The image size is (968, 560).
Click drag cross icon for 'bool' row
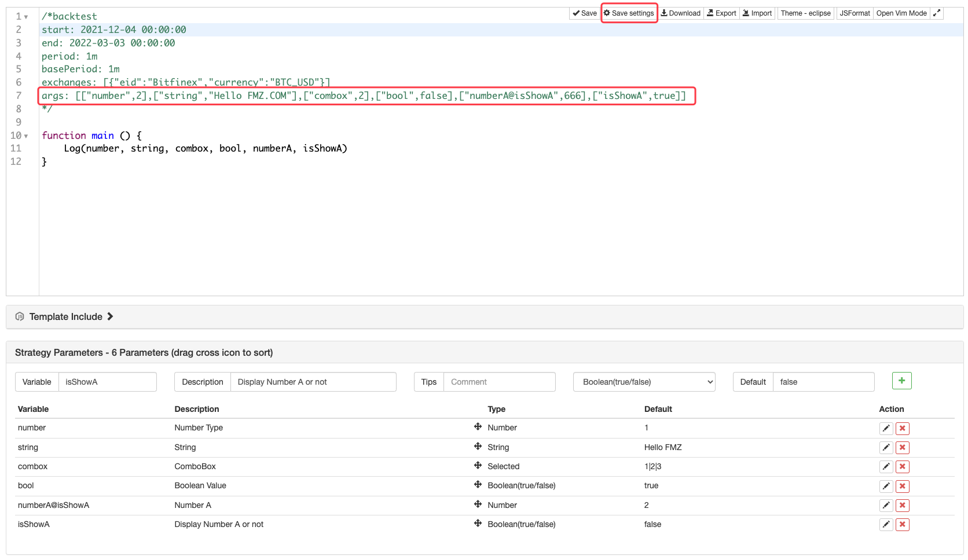tap(478, 485)
